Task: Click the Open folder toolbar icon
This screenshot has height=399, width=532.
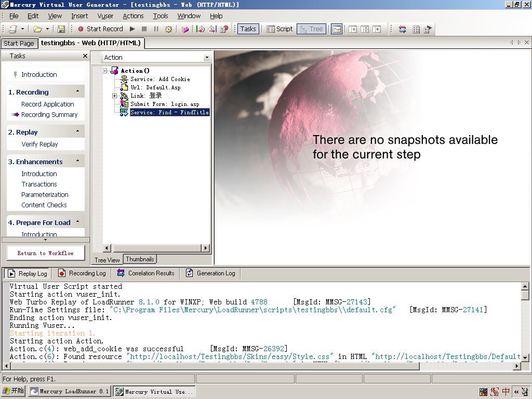Action: click(x=37, y=29)
